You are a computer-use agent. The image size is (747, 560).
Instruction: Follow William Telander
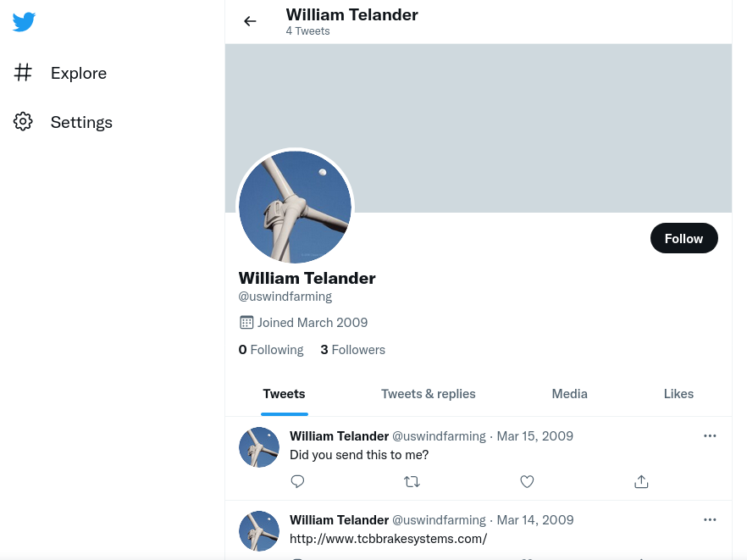click(683, 239)
